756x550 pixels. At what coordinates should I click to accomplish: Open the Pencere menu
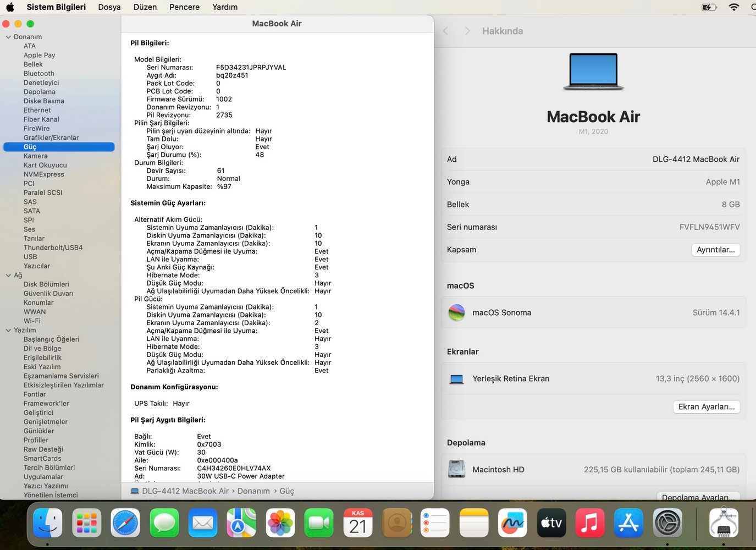point(184,7)
